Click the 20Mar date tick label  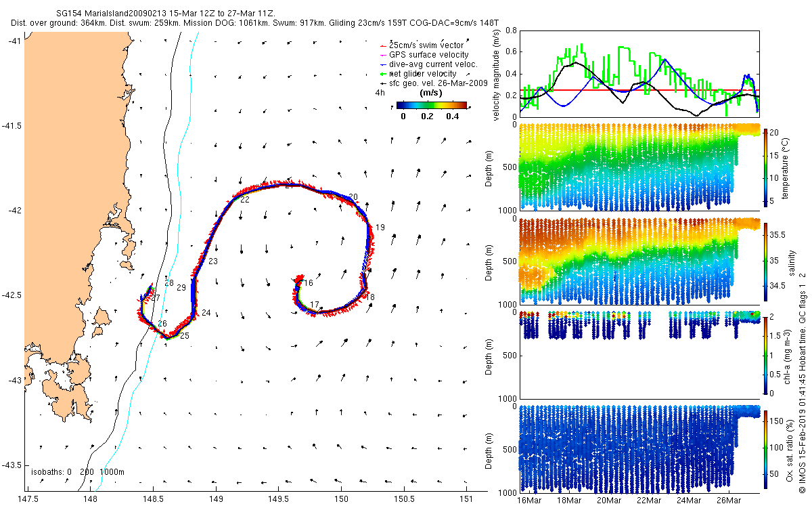610,501
